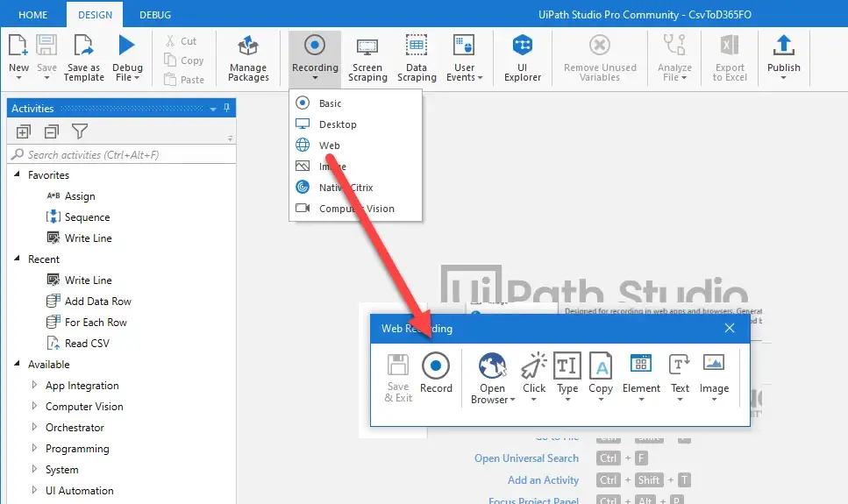The image size is (848, 504).
Task: Expand Orchestrator category
Action: [34, 427]
